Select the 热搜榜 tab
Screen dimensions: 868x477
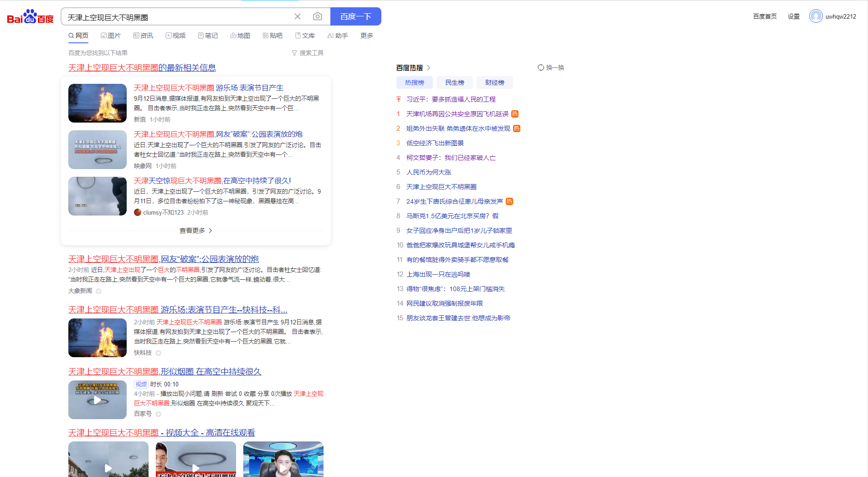415,82
